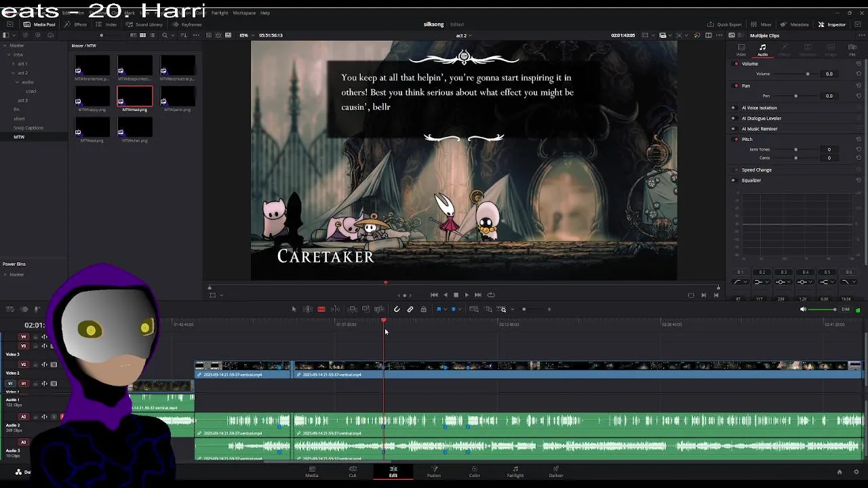This screenshot has width=868, height=488.
Task: Switch to the Deliver page
Action: [x=556, y=472]
